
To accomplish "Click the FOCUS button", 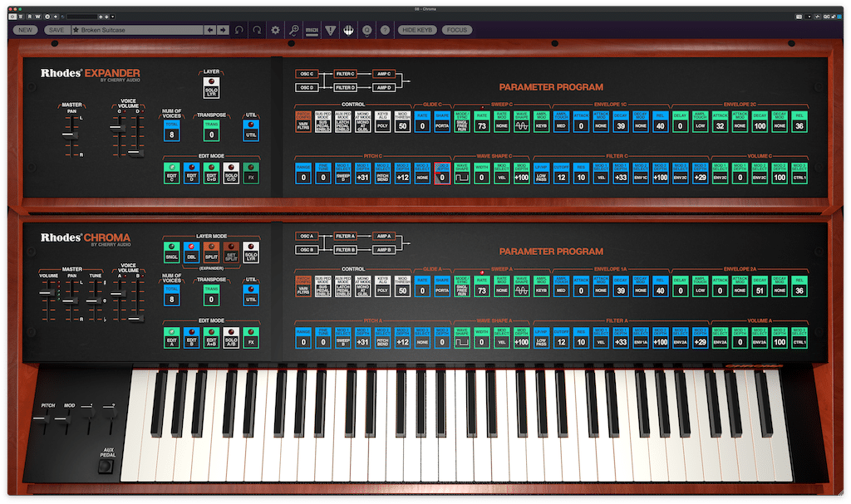I will tap(457, 30).
